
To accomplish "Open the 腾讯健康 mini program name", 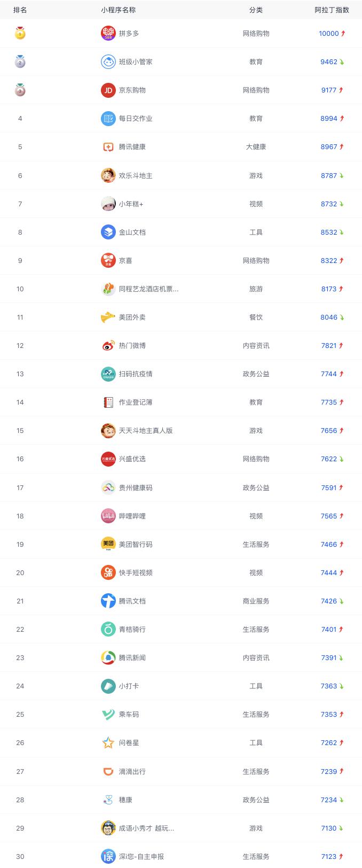I will (x=132, y=146).
